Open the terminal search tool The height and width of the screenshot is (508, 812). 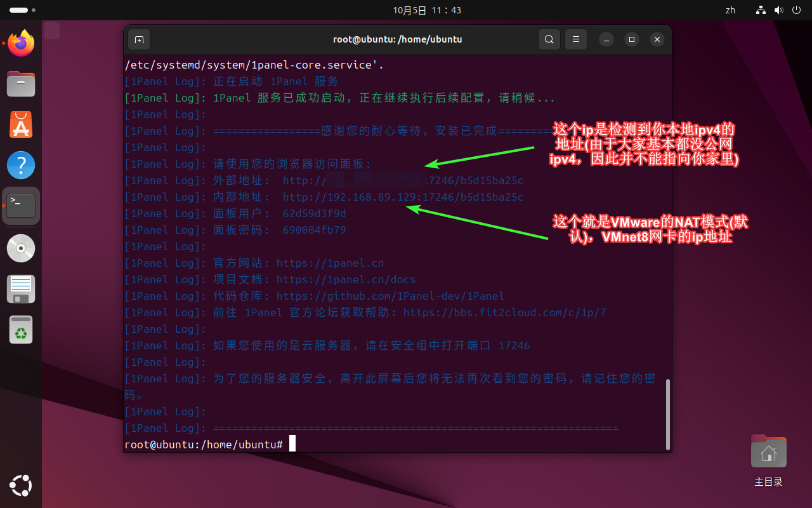pyautogui.click(x=549, y=39)
